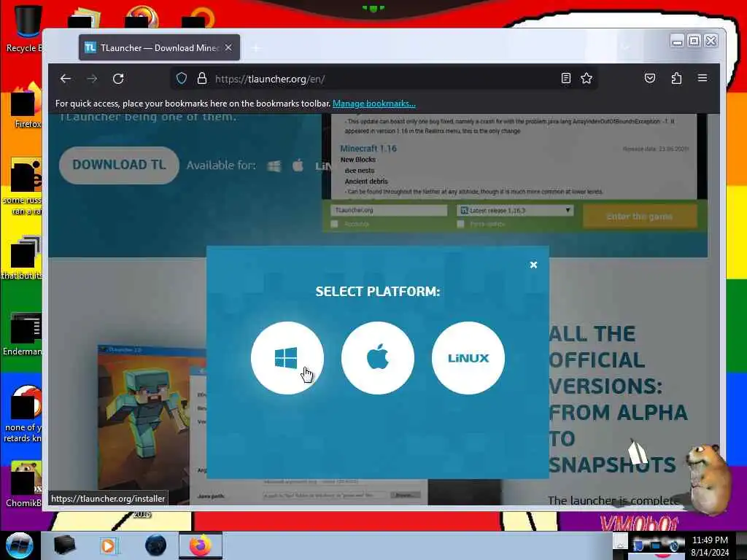This screenshot has width=747, height=560.
Task: Reload the TLauncher page
Action: pos(118,79)
